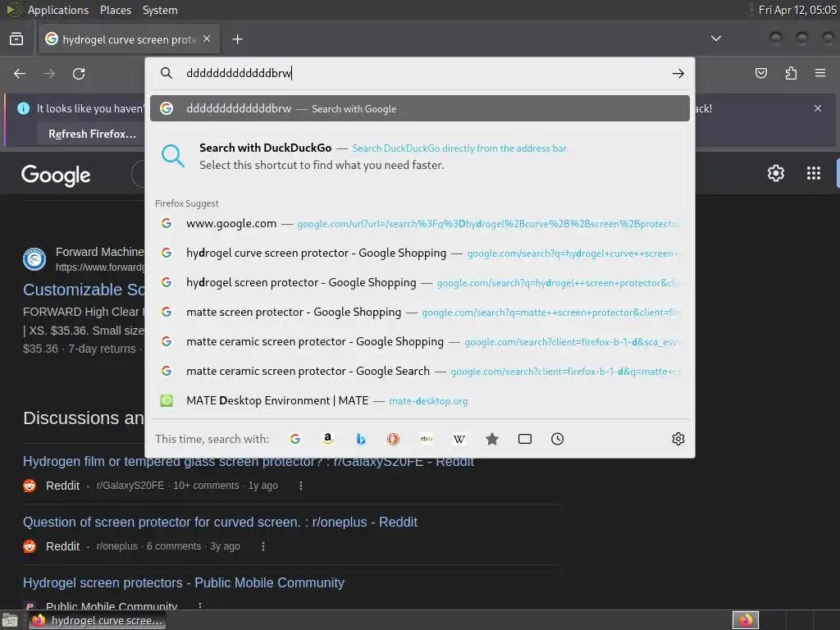This screenshot has width=840, height=630.
Task: Click the Firefox workspace switcher thumbnail
Action: (x=746, y=620)
